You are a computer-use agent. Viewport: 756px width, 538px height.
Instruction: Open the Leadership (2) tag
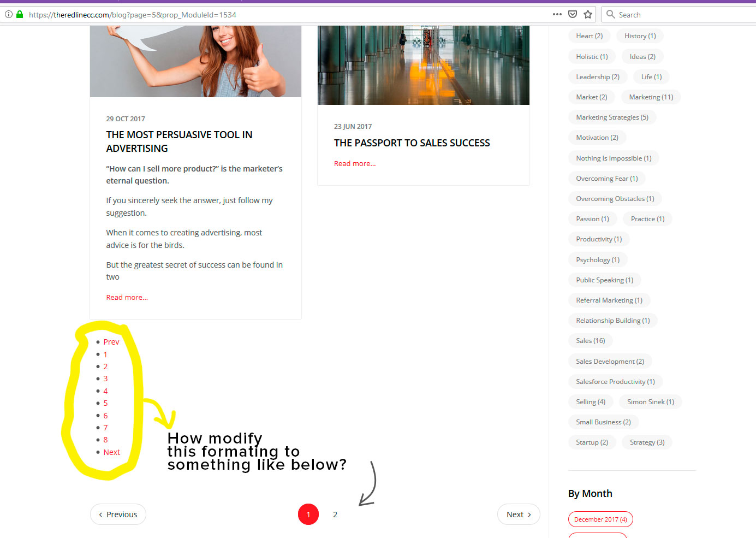coord(598,77)
